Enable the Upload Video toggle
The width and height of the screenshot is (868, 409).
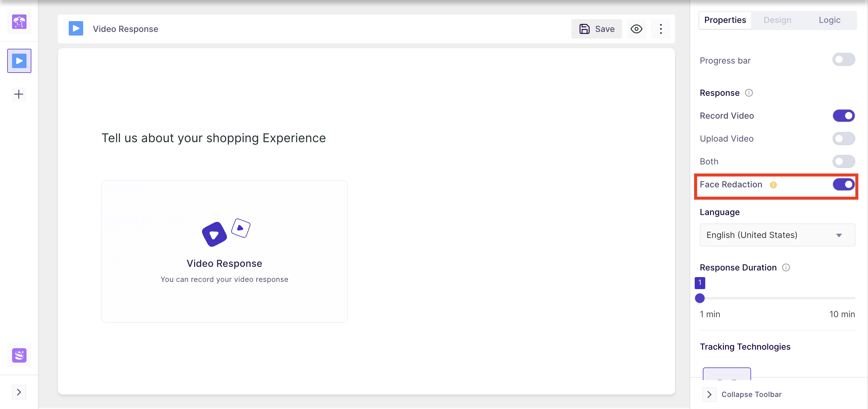pos(843,139)
